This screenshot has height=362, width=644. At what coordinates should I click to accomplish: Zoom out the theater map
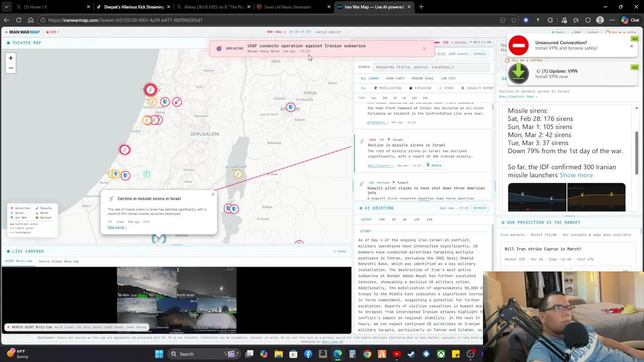coord(11,68)
